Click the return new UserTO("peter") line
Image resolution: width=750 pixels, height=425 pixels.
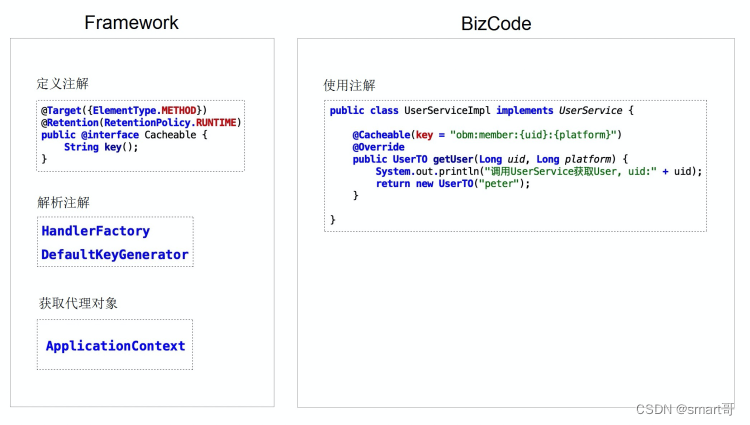point(453,184)
